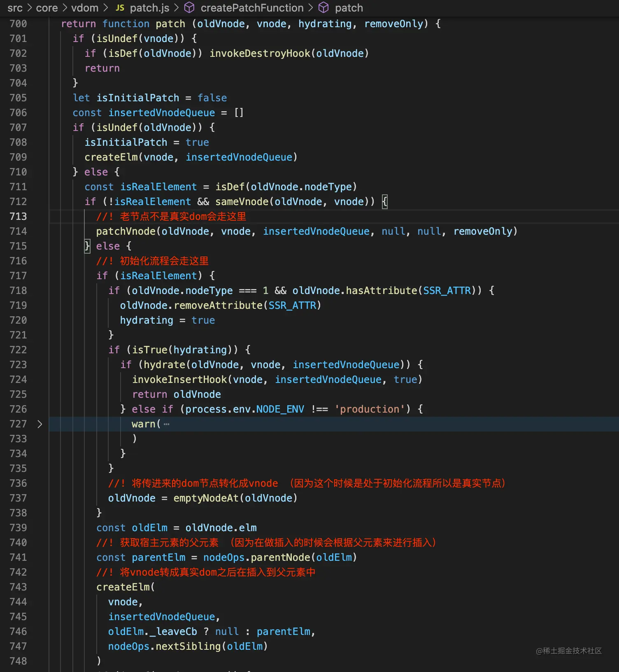619x672 pixels.
Task: Select the 'patch' breadcrumb symbol
Action: click(349, 8)
